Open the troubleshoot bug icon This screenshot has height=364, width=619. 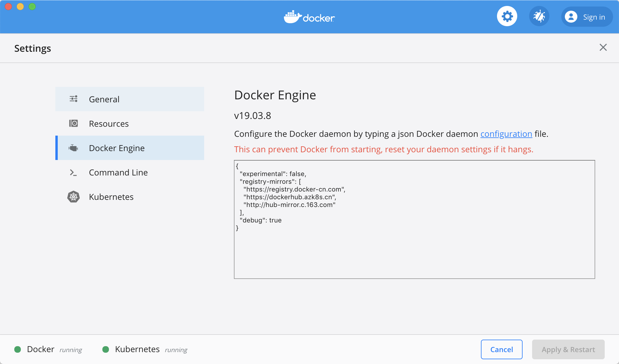539,16
